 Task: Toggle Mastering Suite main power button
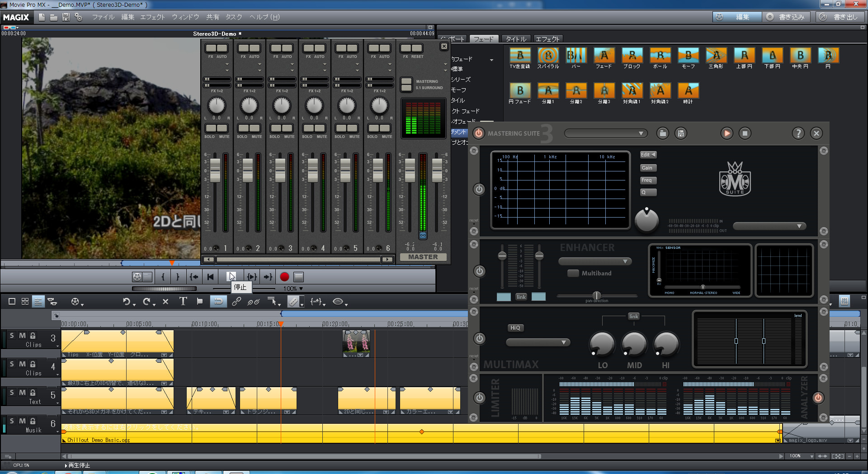pyautogui.click(x=479, y=133)
